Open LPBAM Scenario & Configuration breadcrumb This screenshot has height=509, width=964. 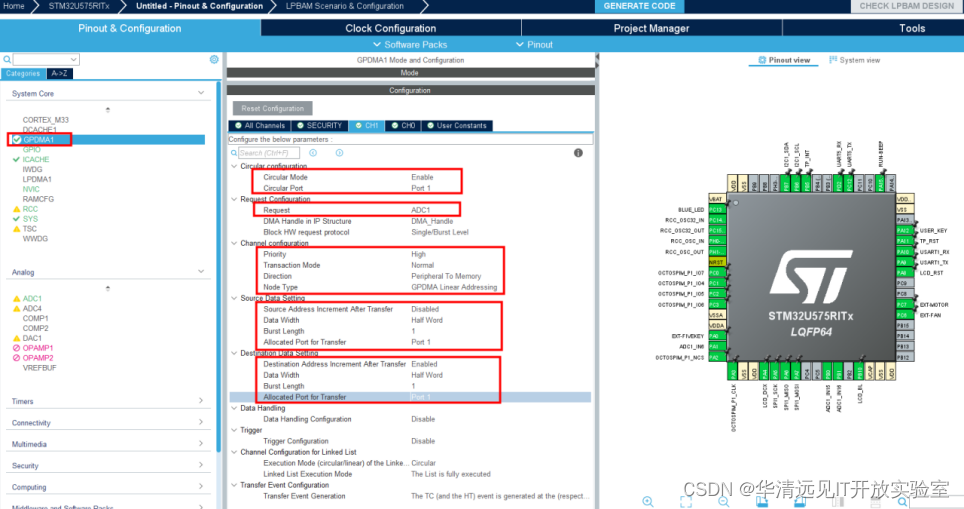(344, 6)
